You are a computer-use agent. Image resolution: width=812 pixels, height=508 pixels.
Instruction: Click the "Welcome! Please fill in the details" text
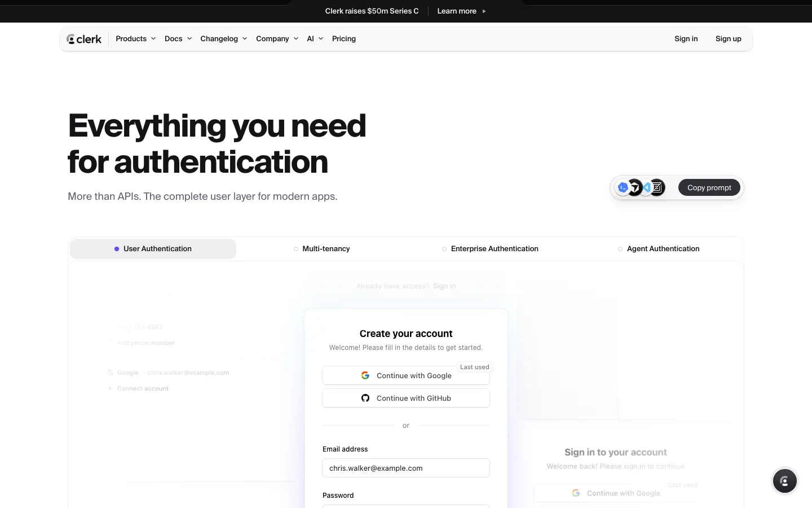(x=406, y=348)
